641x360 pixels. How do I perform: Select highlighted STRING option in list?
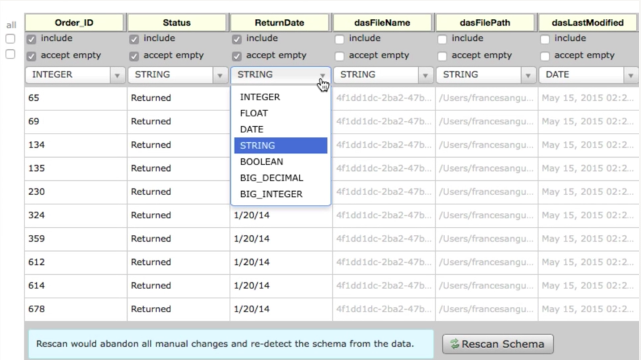[280, 145]
